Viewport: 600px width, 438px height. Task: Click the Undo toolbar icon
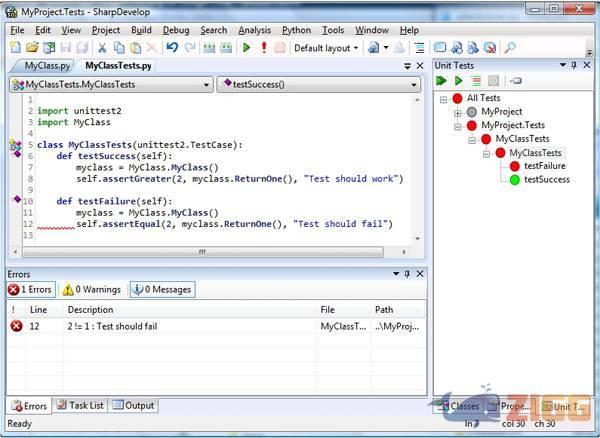[172, 47]
